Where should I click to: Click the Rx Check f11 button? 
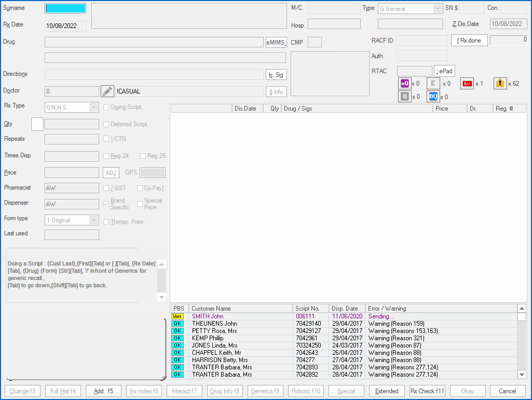point(427,391)
